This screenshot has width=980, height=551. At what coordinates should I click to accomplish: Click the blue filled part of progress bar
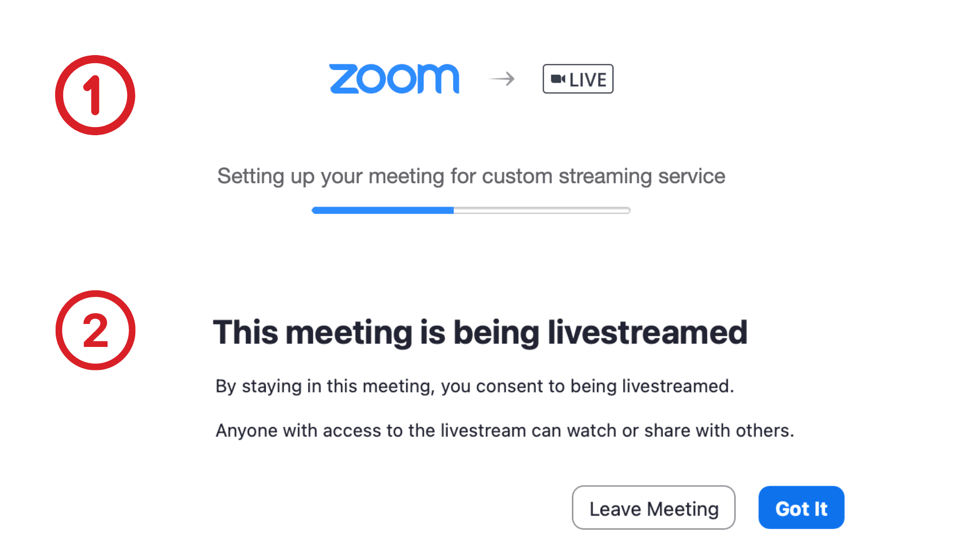383,210
